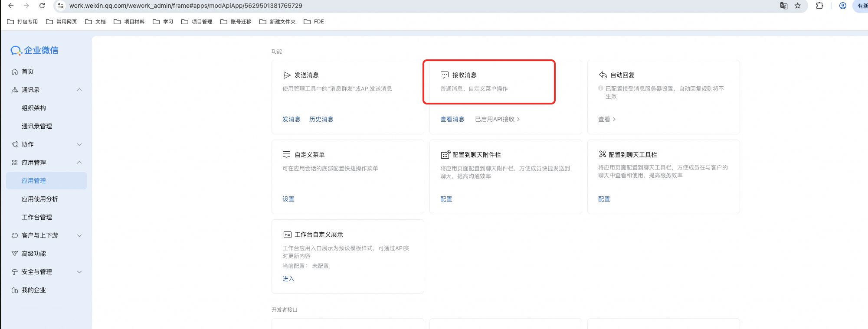
Task: Expand the 协作 sidebar section
Action: (x=79, y=144)
